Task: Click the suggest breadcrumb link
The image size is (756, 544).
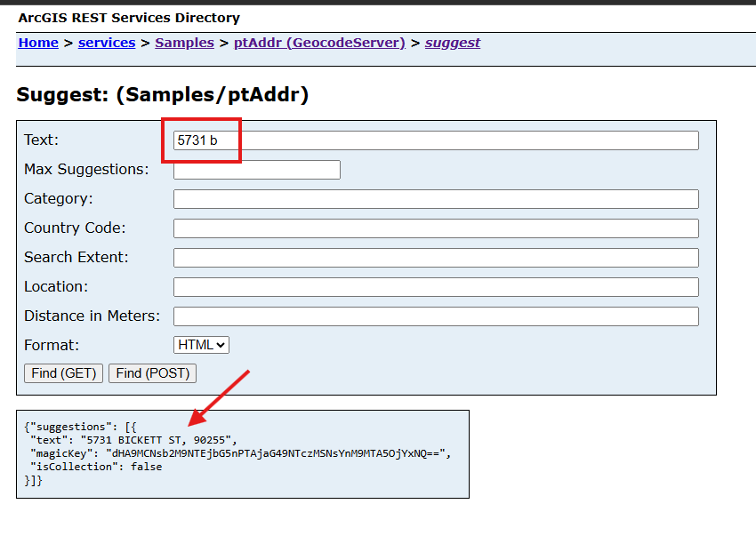Action: pos(452,43)
